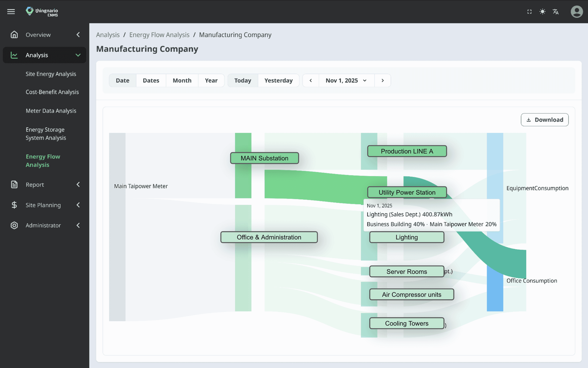Screen dimensions: 588x368
Task: Collapse the Analysis sidebar section
Action: coord(78,55)
